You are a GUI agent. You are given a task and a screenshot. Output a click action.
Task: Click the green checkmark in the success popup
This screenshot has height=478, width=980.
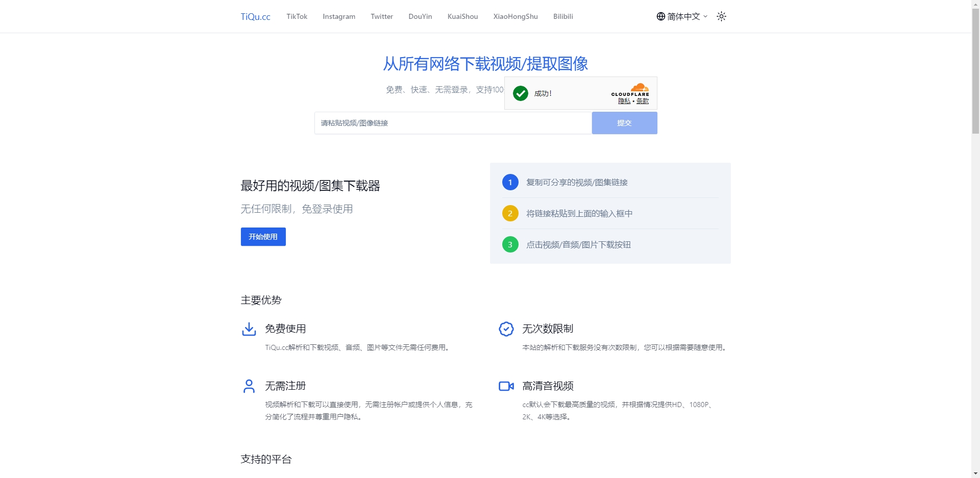click(x=520, y=93)
